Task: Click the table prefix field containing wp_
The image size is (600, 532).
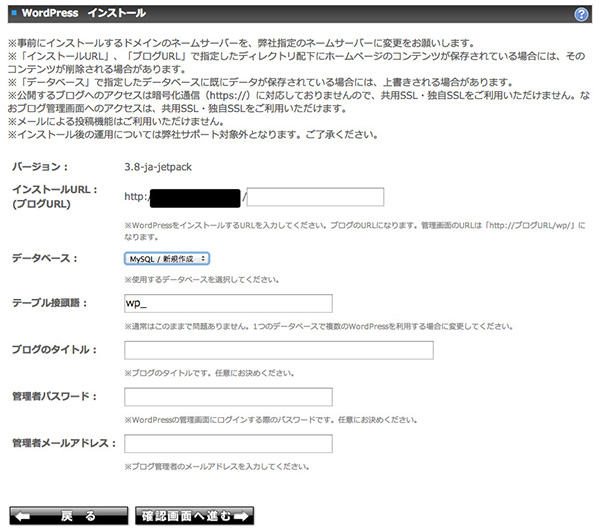Action: [x=228, y=304]
